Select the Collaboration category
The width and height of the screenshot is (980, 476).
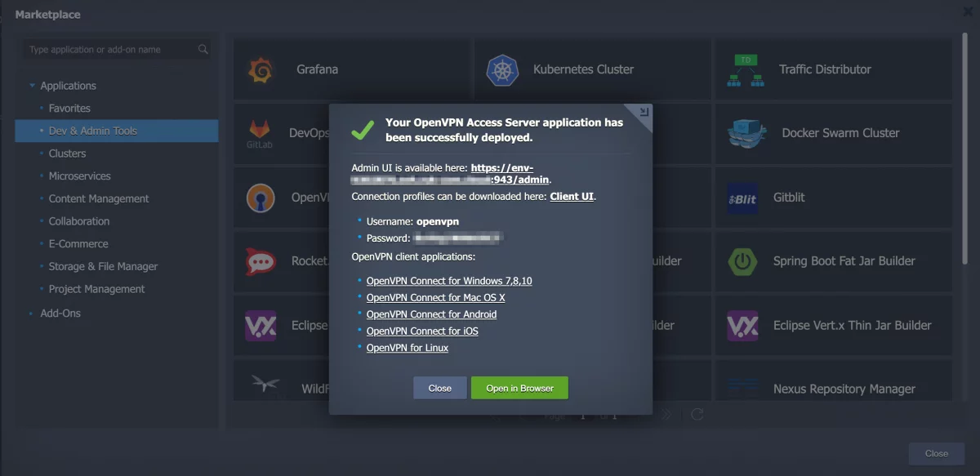coord(78,221)
